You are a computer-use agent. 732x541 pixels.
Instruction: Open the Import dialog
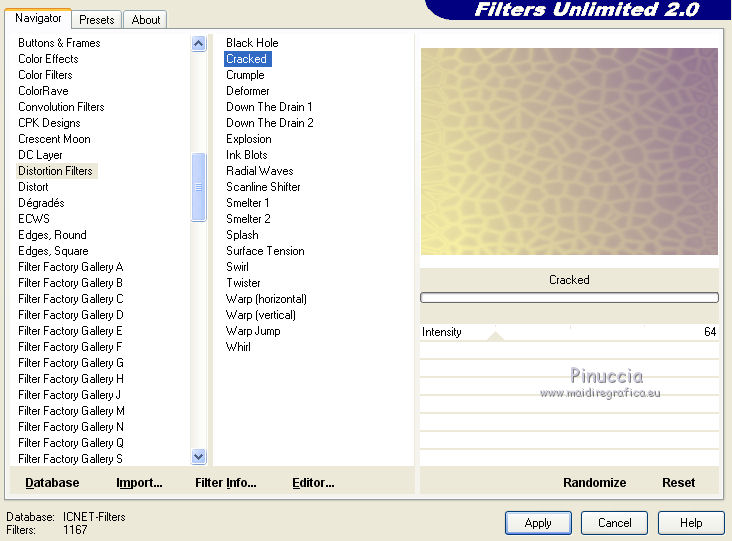point(139,483)
